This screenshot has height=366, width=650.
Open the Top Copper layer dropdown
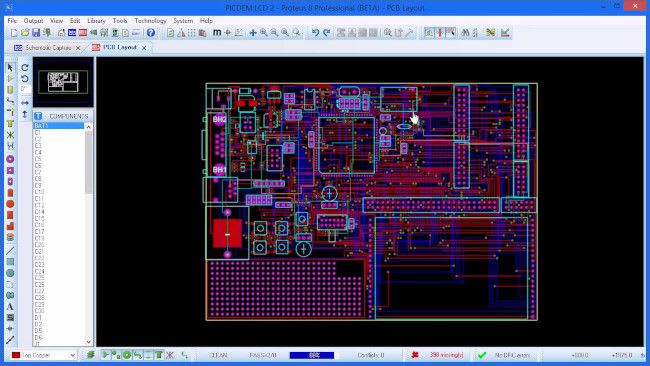point(44,355)
